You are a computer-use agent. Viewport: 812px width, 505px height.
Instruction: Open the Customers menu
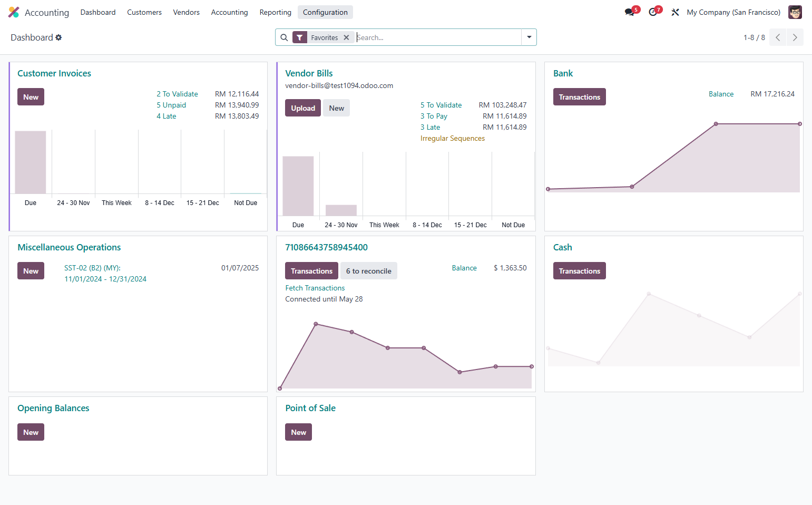[x=144, y=12]
